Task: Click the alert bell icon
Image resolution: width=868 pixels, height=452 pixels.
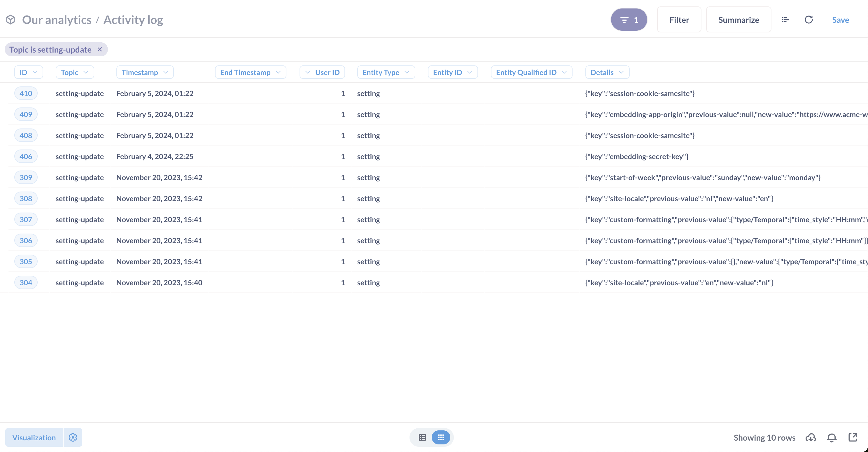Action: (832, 437)
